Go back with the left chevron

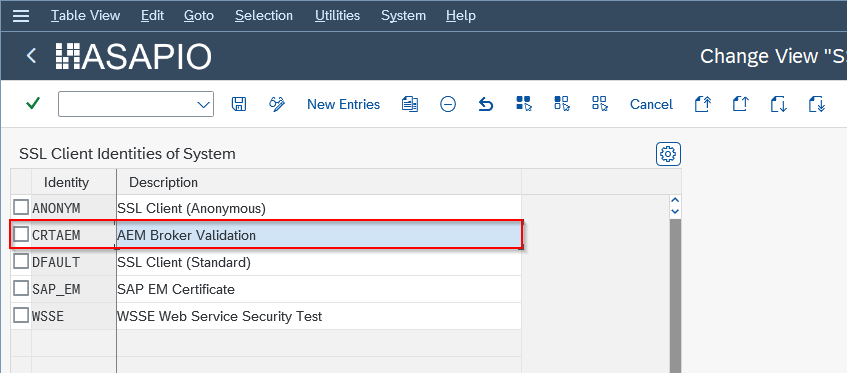[31, 56]
